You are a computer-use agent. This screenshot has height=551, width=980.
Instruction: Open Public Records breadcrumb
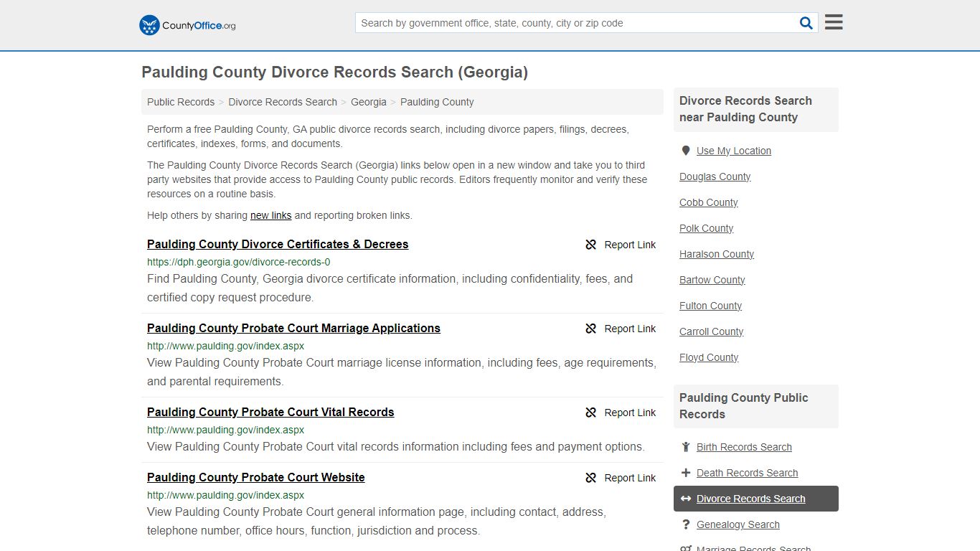pos(181,102)
